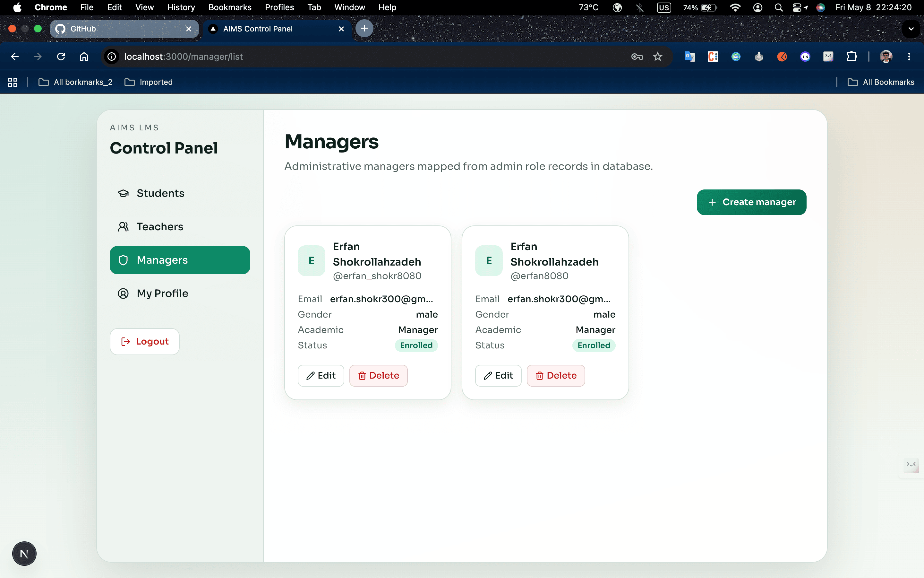
Task: Click the address bar URL
Action: tap(183, 57)
